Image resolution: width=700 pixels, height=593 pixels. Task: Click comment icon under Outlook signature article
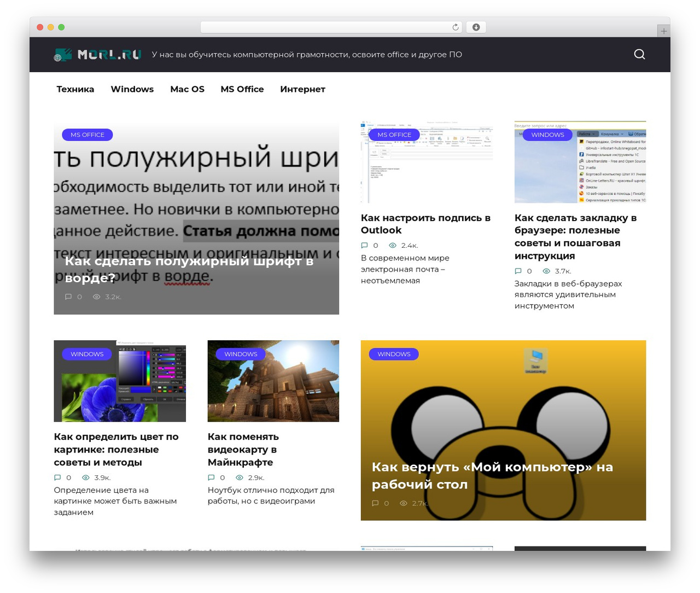(x=365, y=246)
